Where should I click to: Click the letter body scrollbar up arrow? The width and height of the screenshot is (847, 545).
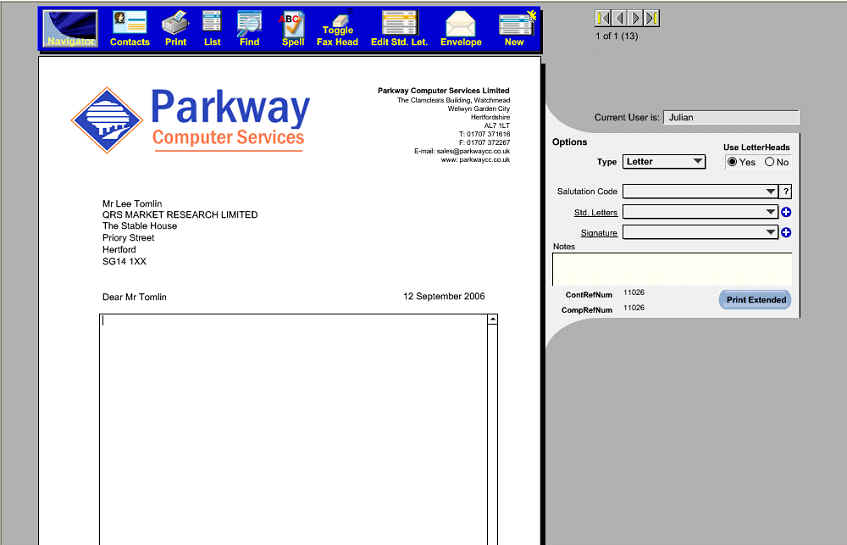(x=492, y=320)
